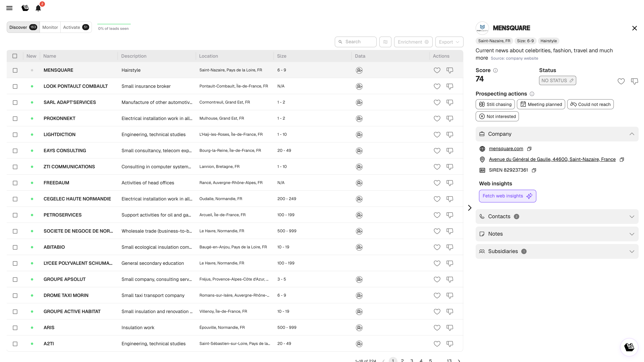The image size is (644, 362).
Task: Expand the Subsidiaries section
Action: click(557, 251)
